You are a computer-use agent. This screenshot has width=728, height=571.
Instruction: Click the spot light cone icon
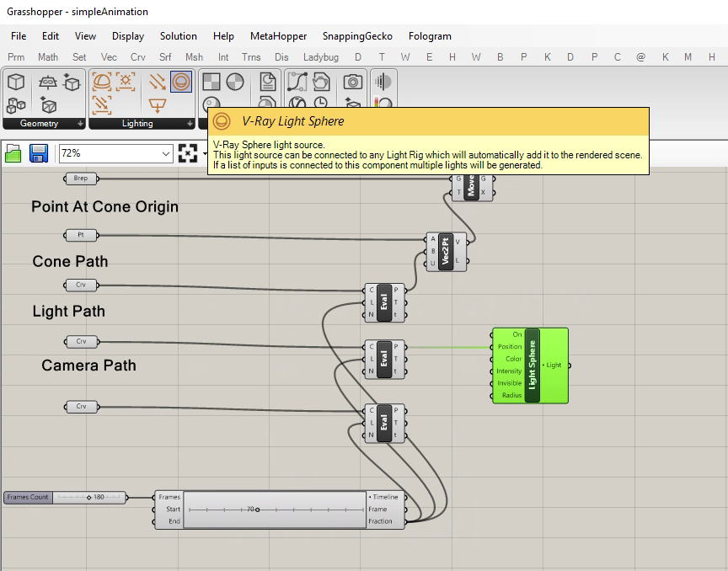pyautogui.click(x=158, y=105)
